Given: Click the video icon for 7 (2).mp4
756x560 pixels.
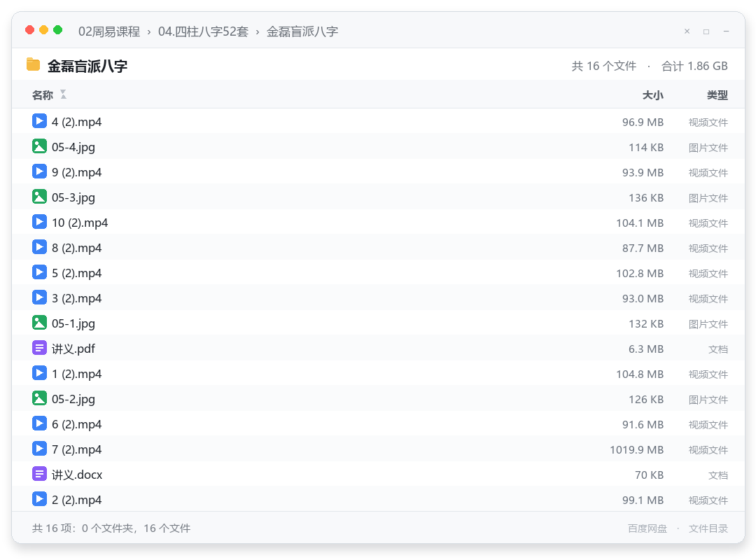Looking at the screenshot, I should point(39,449).
